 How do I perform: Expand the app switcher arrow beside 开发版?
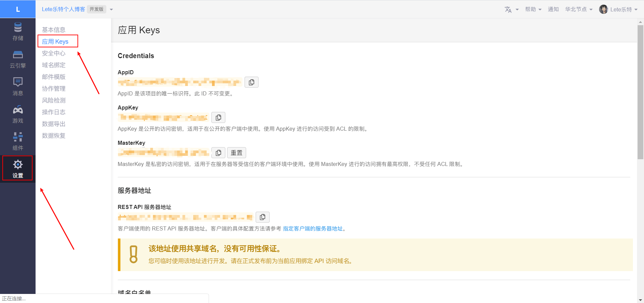[x=111, y=9]
